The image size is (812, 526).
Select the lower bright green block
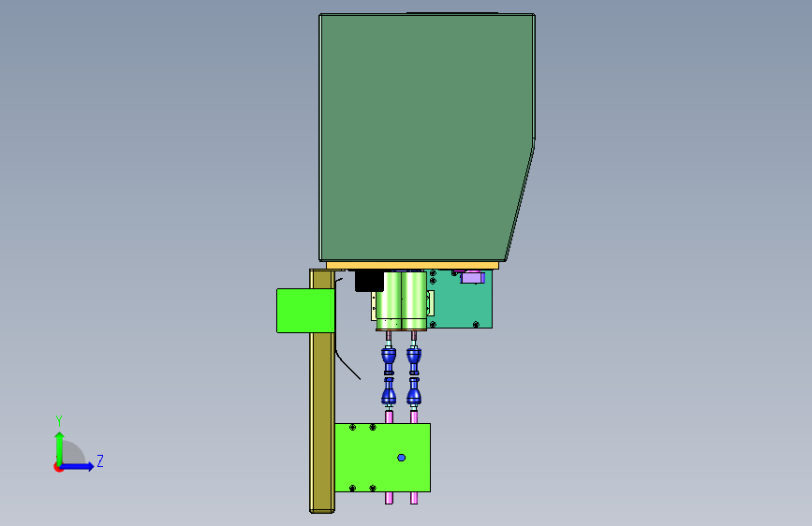pos(382,458)
